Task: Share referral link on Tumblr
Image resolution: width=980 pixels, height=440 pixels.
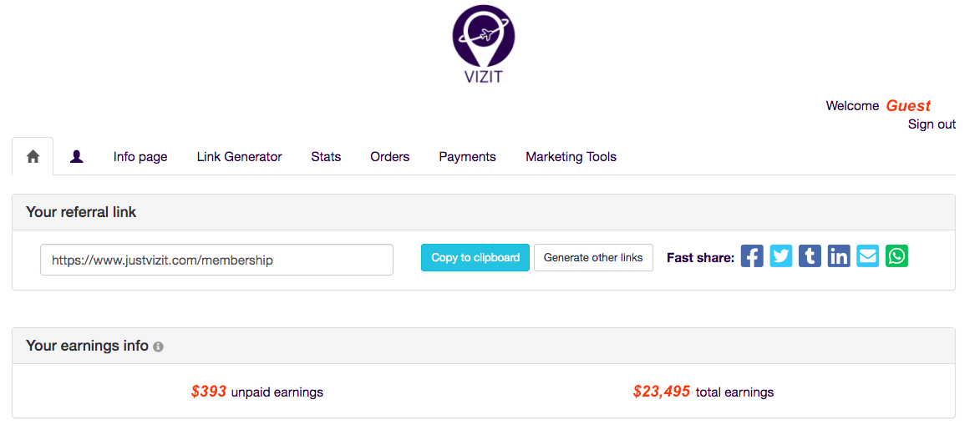Action: (810, 256)
